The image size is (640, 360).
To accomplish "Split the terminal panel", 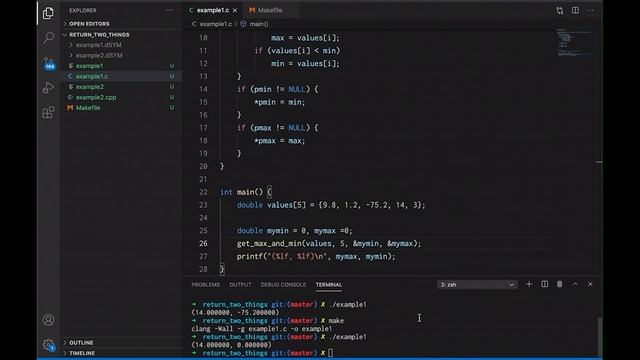I will pyautogui.click(x=544, y=284).
